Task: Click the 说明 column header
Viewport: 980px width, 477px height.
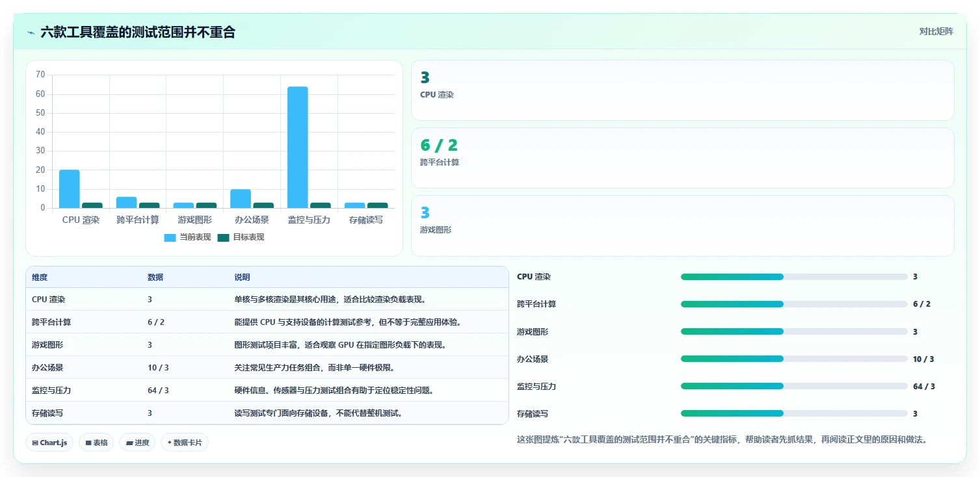Action: 242,277
